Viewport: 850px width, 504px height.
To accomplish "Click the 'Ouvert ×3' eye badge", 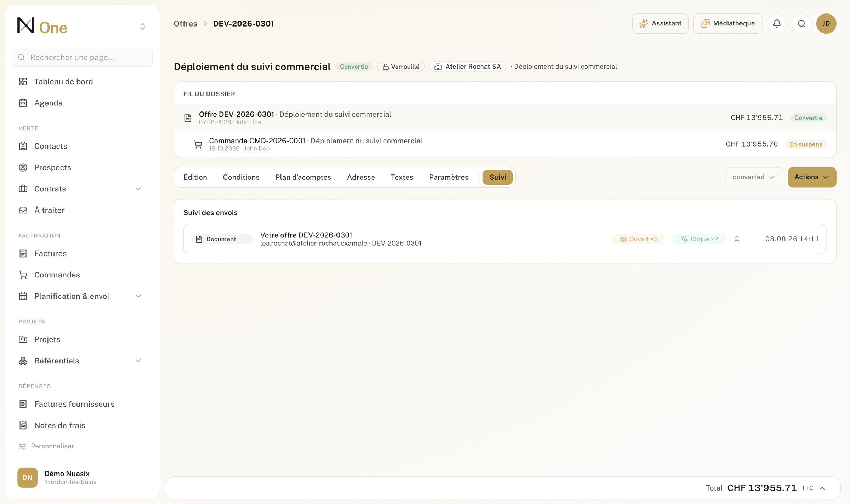I will (x=639, y=239).
